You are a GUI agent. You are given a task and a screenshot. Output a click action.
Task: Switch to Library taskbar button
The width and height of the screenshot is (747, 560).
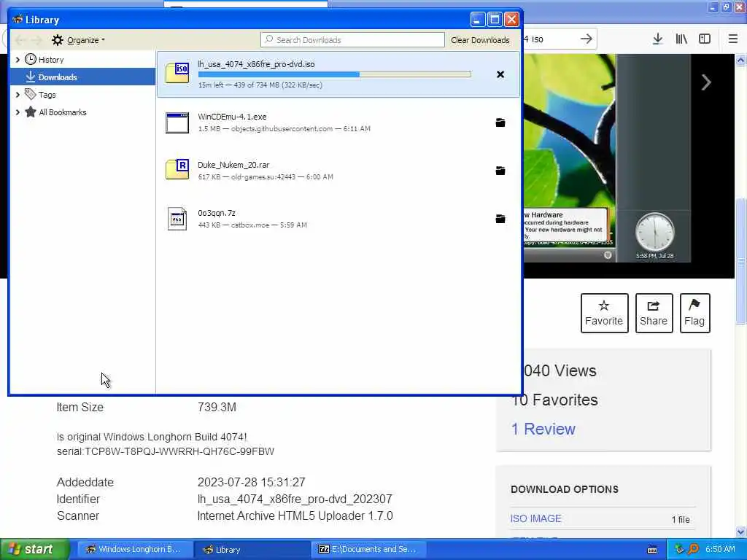click(x=252, y=549)
